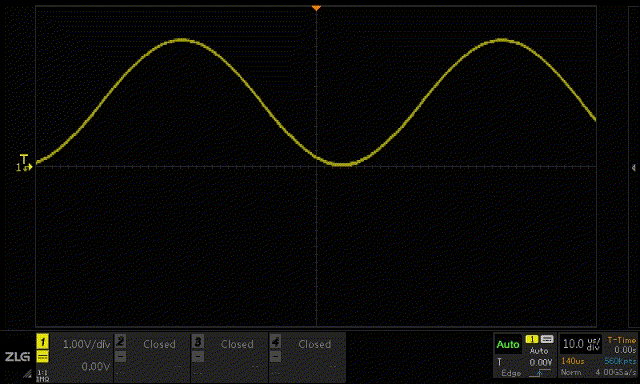This screenshot has width=640, height=384.
Task: Click the green Auto trigger status button
Action: [508, 344]
